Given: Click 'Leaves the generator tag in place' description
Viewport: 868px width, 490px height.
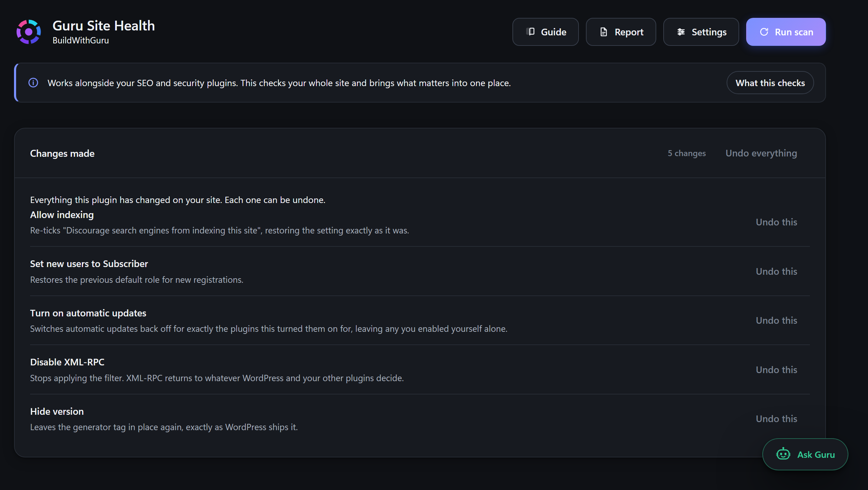Looking at the screenshot, I should 164,427.
